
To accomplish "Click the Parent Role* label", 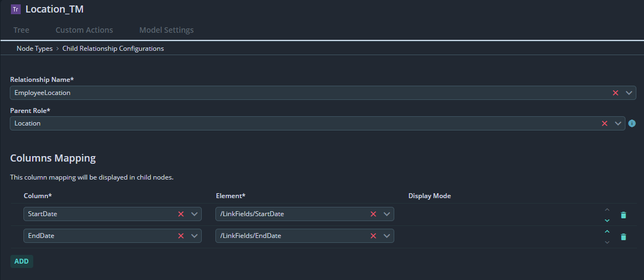I will click(x=30, y=111).
